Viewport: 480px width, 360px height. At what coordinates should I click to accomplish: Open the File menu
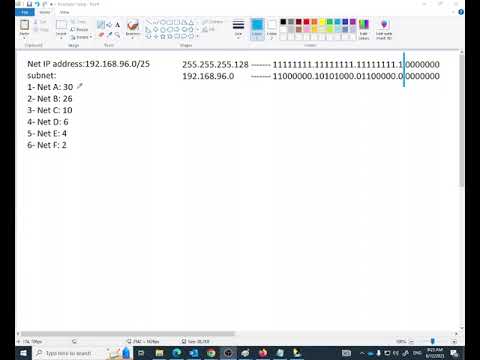25,12
